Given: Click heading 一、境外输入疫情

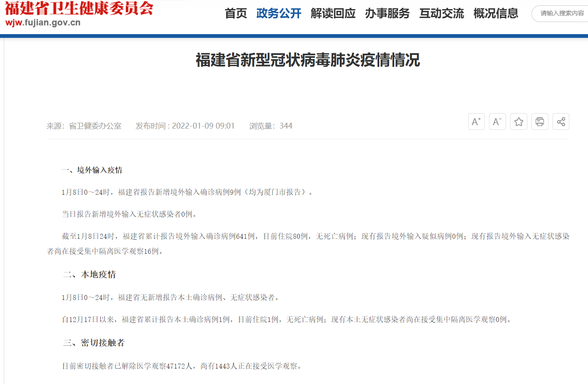Looking at the screenshot, I should 92,170.
